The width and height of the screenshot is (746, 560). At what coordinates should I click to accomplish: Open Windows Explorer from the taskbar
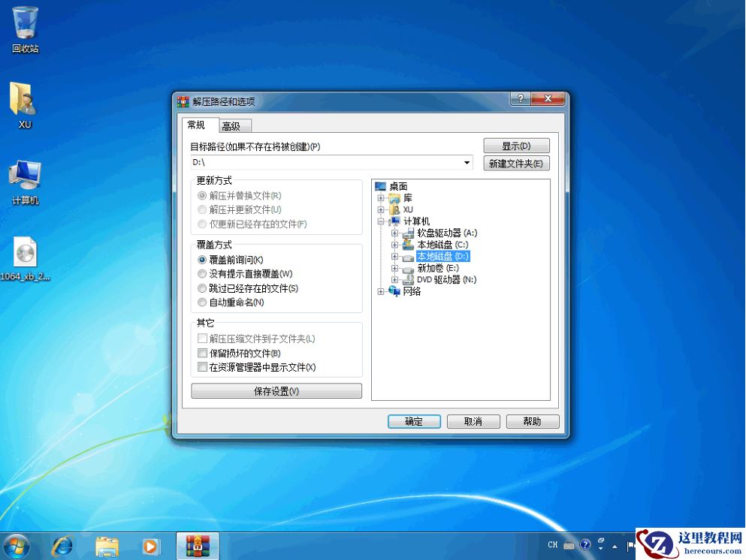pos(107,545)
